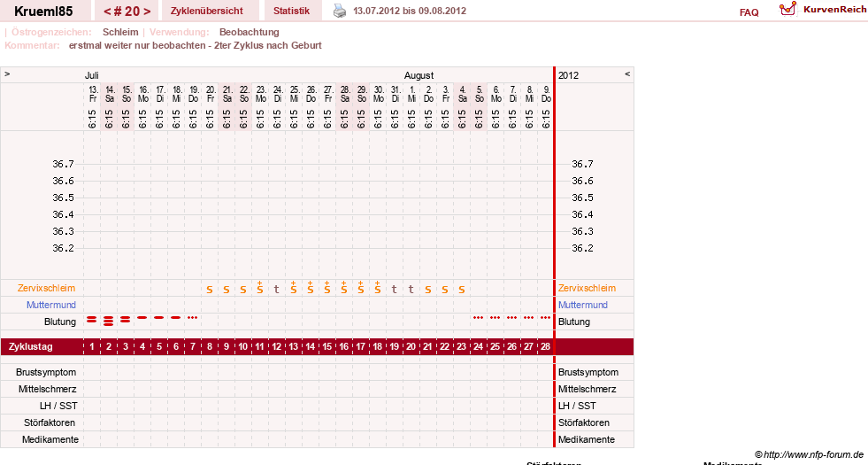The height and width of the screenshot is (465, 868).
Task: Go to next cycle with right arrow after #20
Action: pyautogui.click(x=147, y=12)
